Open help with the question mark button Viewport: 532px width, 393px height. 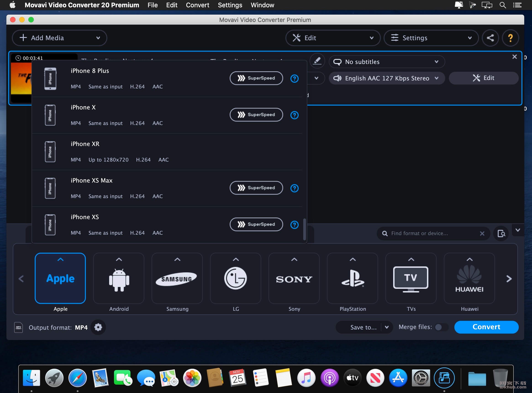click(x=510, y=38)
